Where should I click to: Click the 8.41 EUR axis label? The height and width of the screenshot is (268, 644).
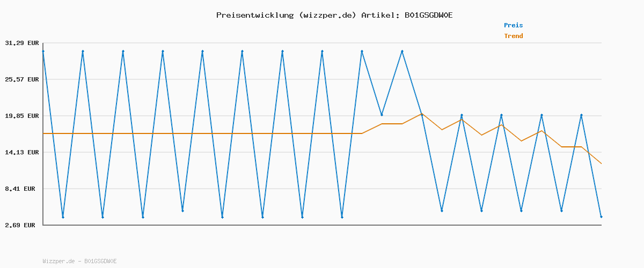[x=22, y=189]
